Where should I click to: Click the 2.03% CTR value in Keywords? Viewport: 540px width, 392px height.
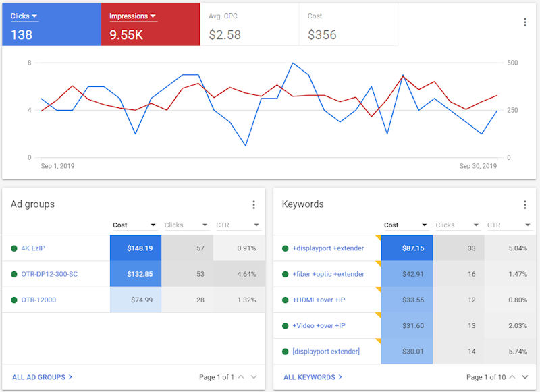518,326
